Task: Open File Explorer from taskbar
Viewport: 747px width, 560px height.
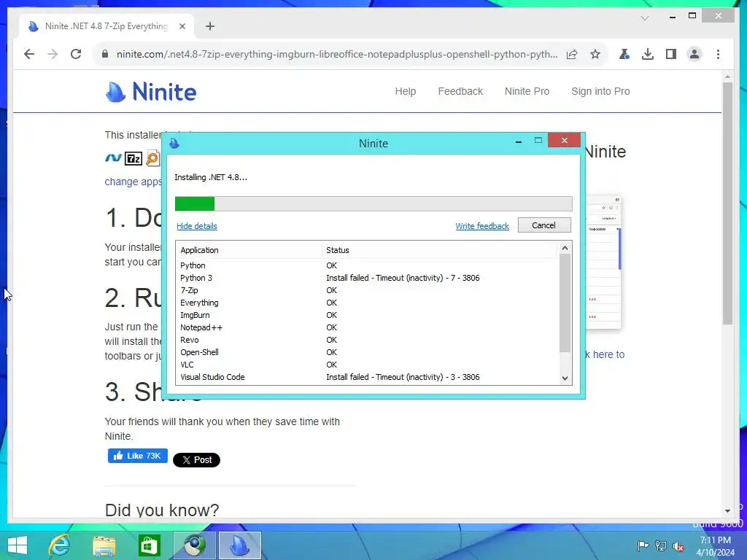Action: [104, 545]
